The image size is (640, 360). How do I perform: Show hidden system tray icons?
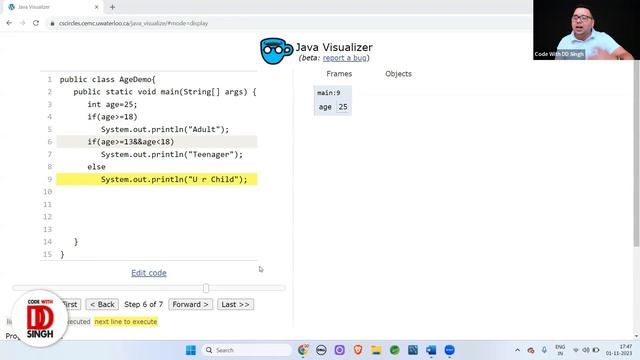(517, 350)
